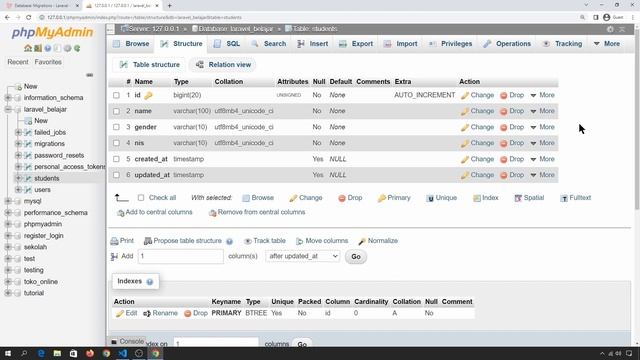The image size is (640, 360).
Task: Click the log out icon beside home
Action: [38, 48]
